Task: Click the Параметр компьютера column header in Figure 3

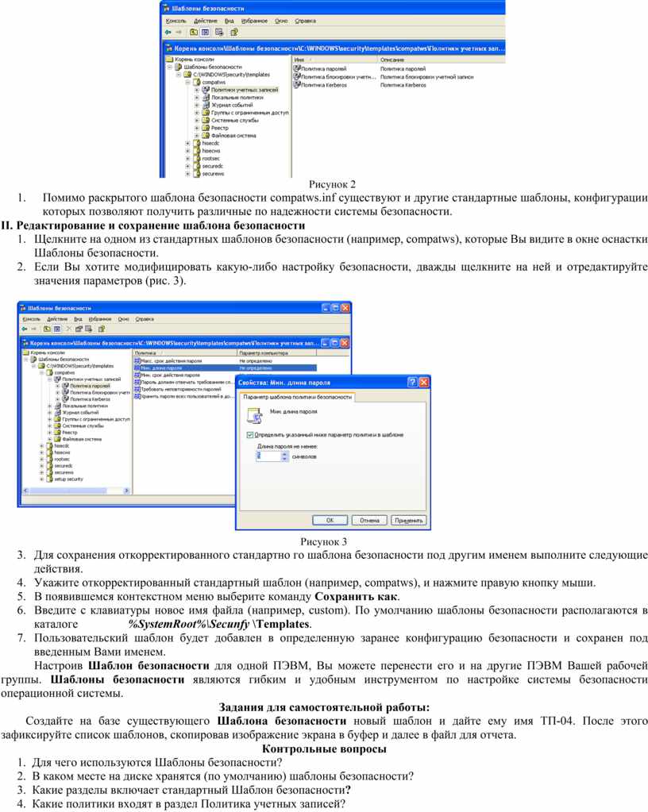Action: point(276,353)
